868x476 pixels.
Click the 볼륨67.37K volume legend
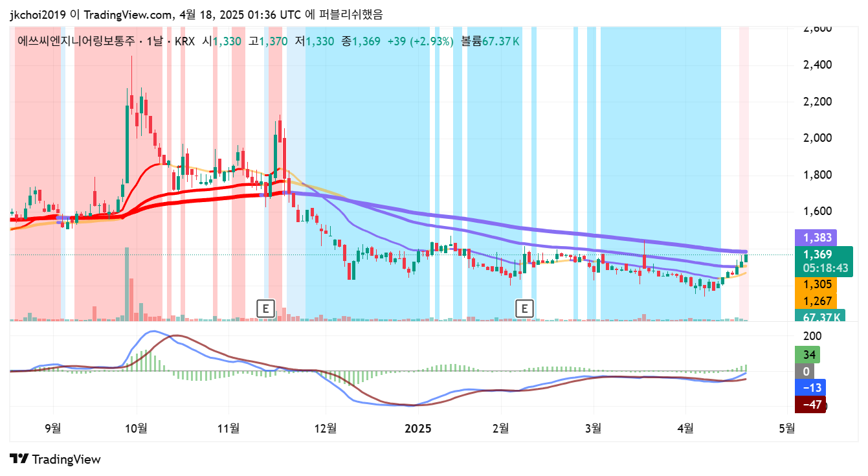tap(490, 41)
